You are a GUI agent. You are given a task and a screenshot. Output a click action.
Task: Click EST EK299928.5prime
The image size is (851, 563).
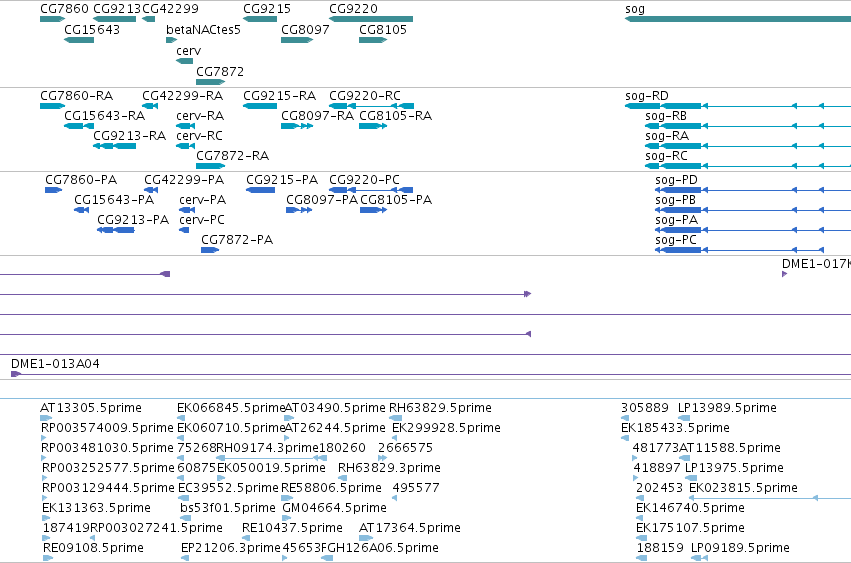(x=446, y=428)
